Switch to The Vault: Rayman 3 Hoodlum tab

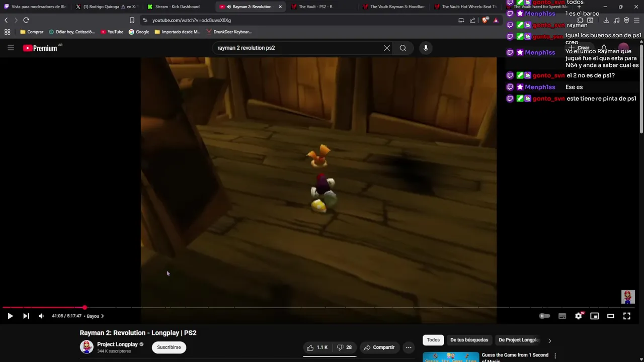pos(394,7)
